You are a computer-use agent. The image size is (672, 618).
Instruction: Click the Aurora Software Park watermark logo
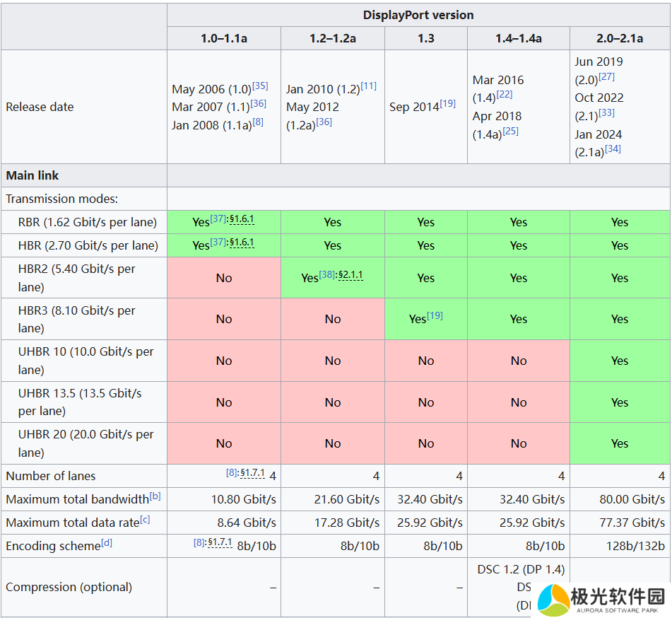click(602, 600)
